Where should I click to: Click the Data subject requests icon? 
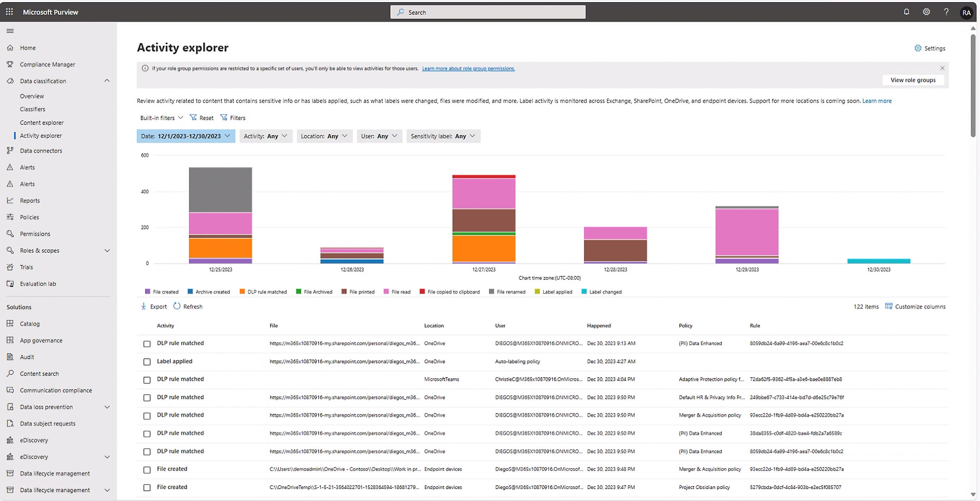pyautogui.click(x=10, y=423)
